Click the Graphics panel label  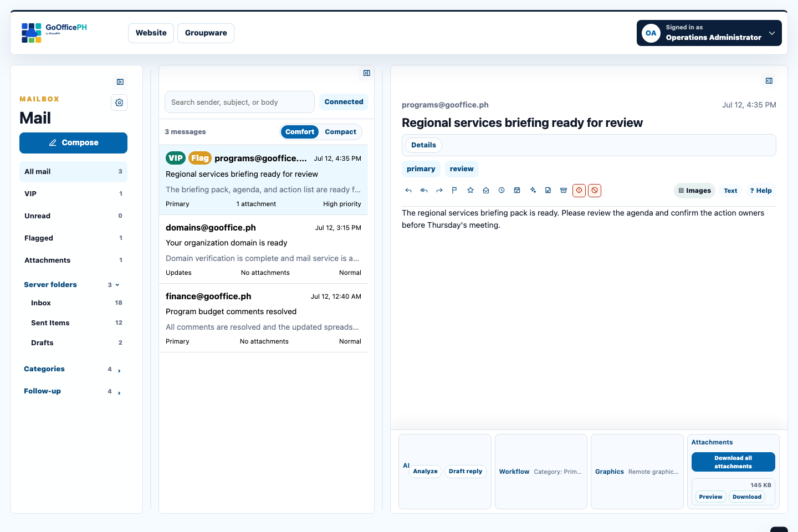coord(610,472)
